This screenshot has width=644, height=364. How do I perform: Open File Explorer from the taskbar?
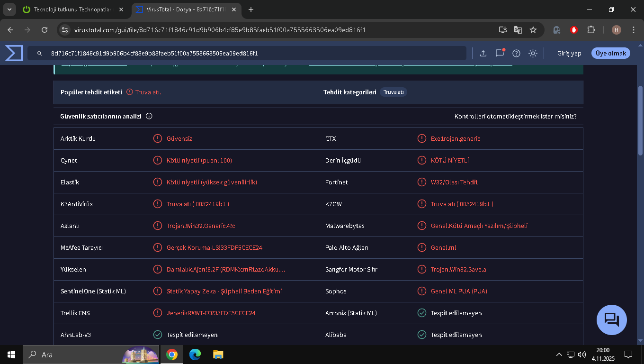[218, 355]
